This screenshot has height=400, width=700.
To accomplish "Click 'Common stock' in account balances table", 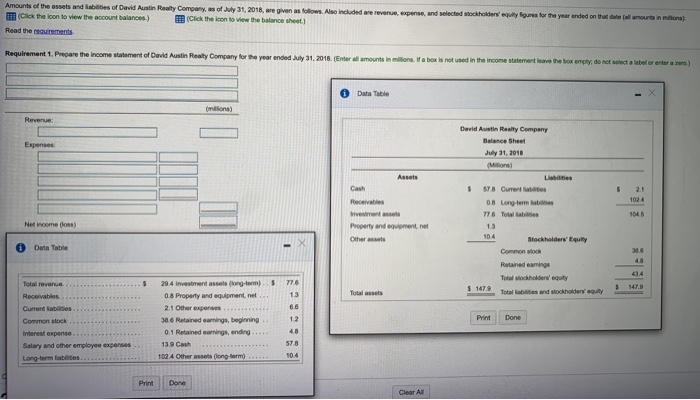I will [x=45, y=321].
